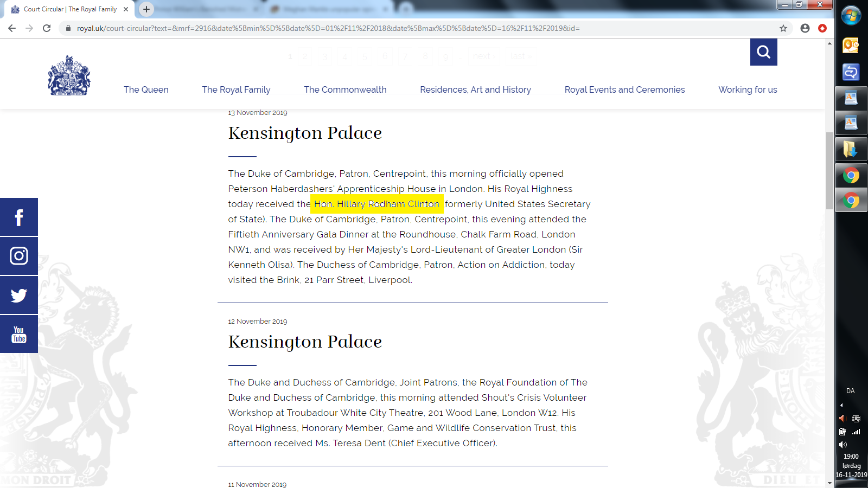Click the words 'Peterson Haberdashers' Apprenticeship House'
This screenshot has height=488, width=868.
pos(332,189)
